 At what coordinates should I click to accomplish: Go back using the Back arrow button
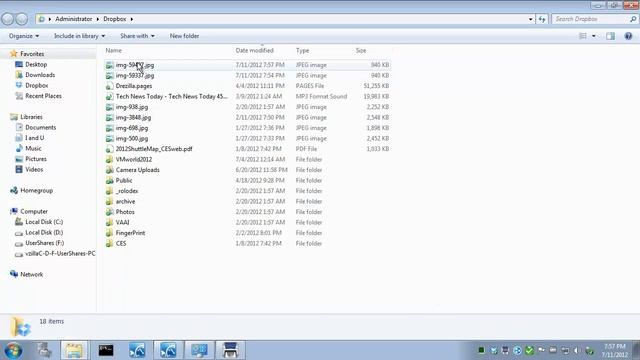8,19
